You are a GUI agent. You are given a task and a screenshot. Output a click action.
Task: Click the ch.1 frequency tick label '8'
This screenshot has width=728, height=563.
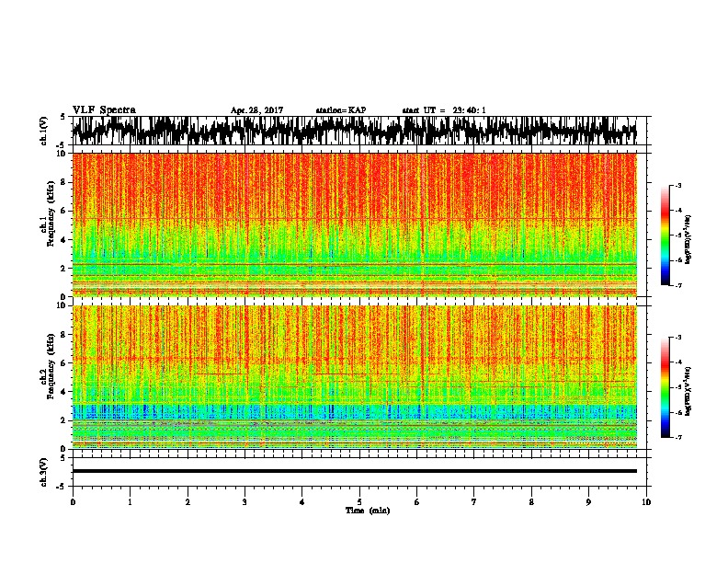click(x=64, y=182)
